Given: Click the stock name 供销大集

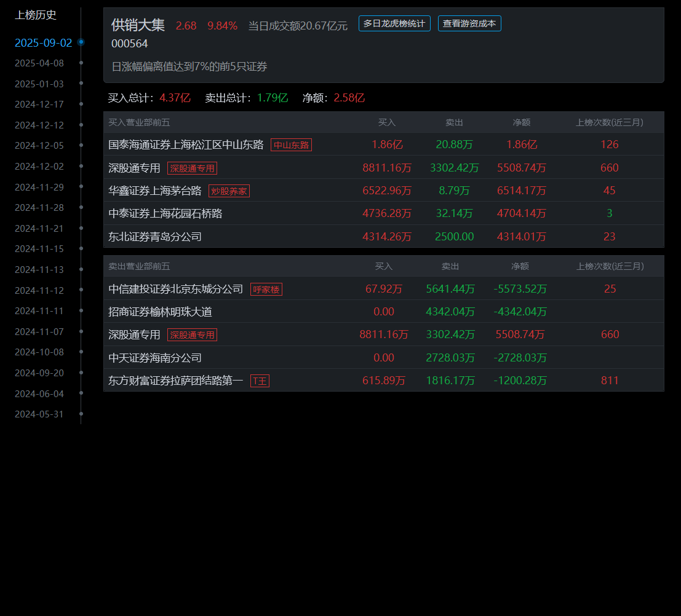Looking at the screenshot, I should pos(138,25).
